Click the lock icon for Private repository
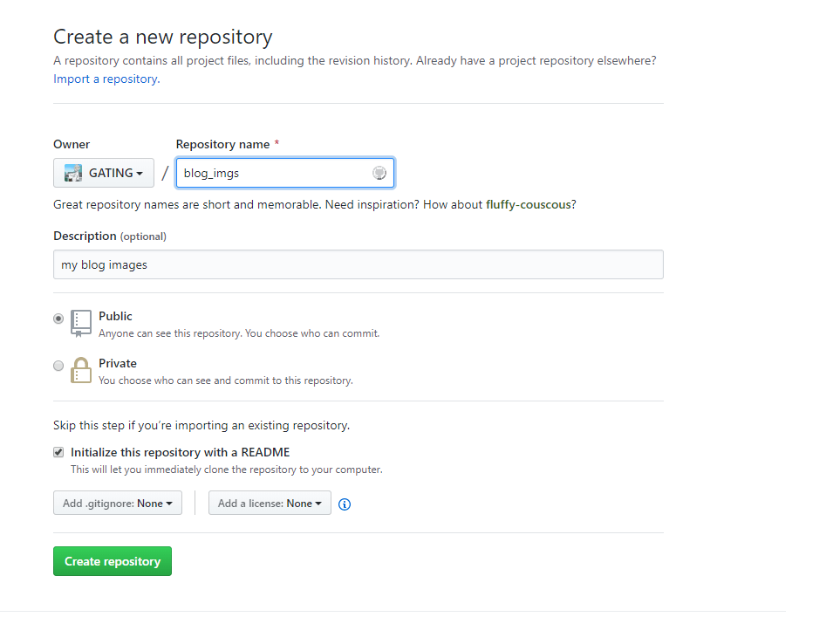 (80, 370)
